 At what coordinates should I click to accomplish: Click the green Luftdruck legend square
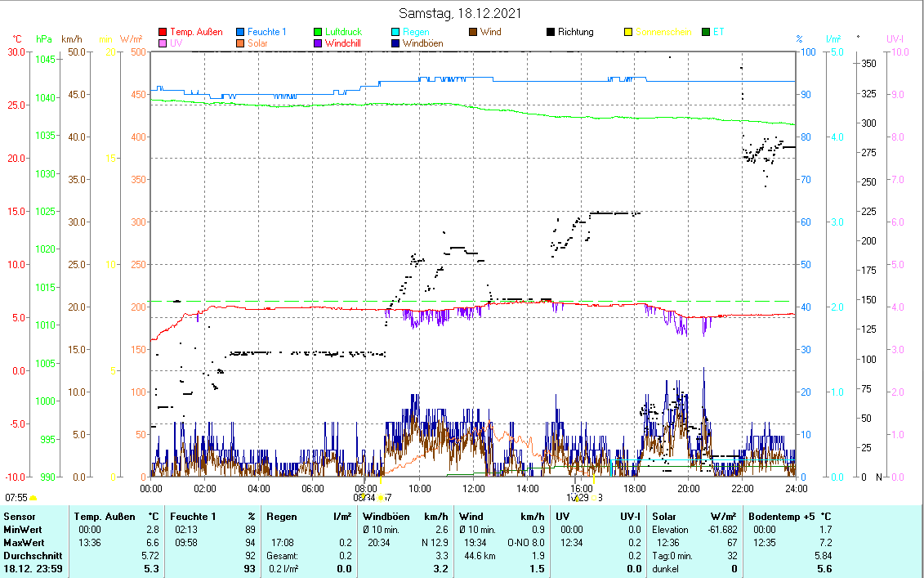pos(319,33)
